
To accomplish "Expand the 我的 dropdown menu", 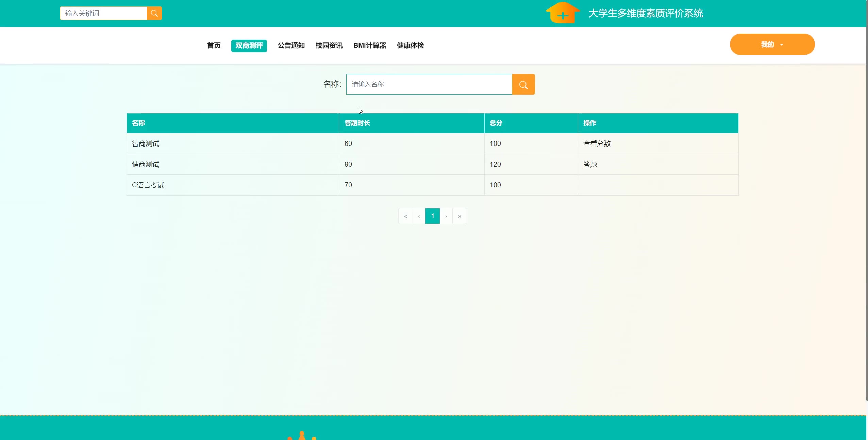I will coord(772,45).
